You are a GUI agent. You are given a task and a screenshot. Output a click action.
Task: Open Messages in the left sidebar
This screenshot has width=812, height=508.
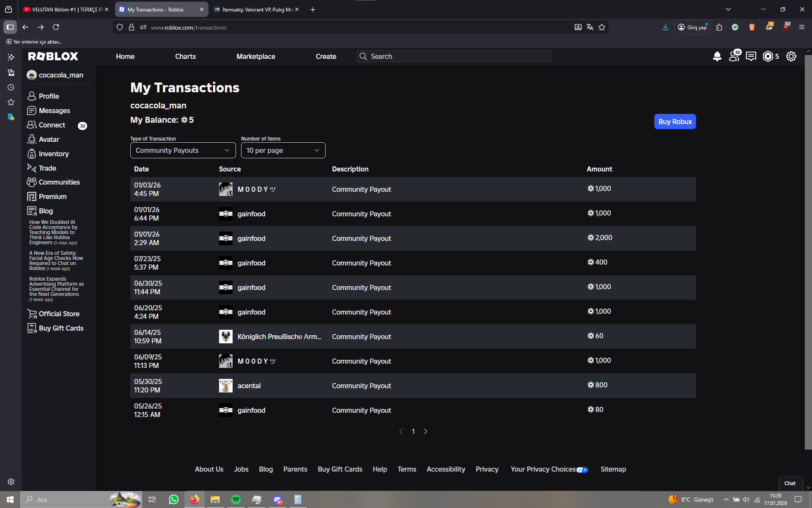point(49,110)
